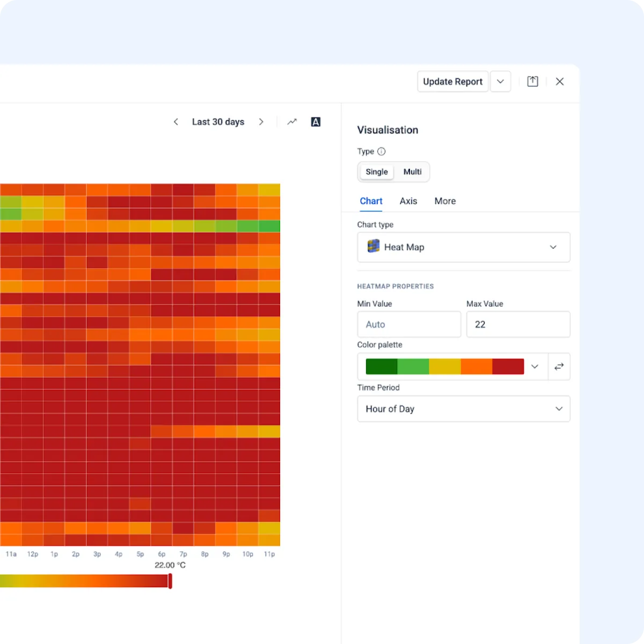644x644 pixels.
Task: Click inside the Max Value field showing 22
Action: click(517, 324)
